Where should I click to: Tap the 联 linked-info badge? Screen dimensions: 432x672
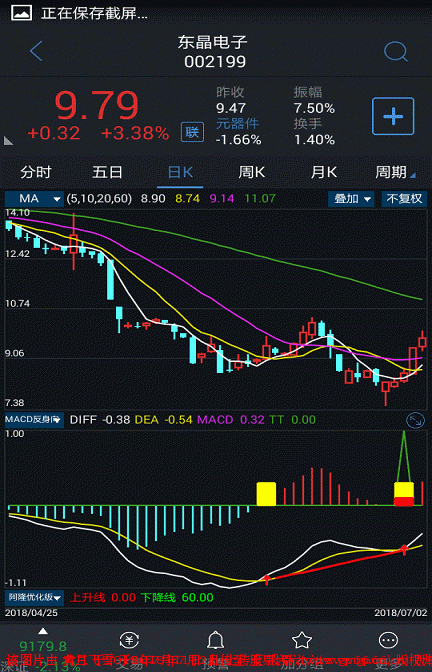192,132
